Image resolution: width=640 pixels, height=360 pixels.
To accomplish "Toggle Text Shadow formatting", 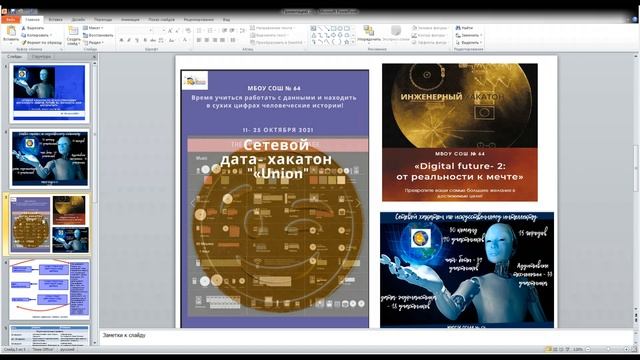I will click(x=145, y=40).
